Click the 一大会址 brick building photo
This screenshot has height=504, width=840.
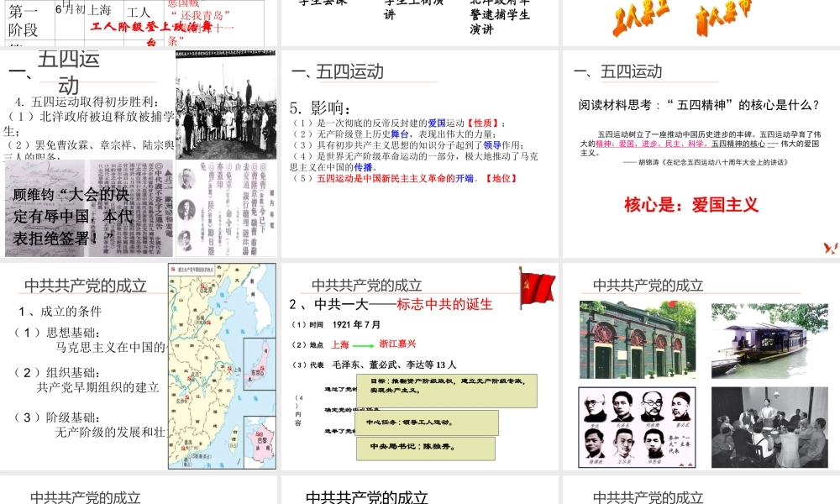[638, 339]
